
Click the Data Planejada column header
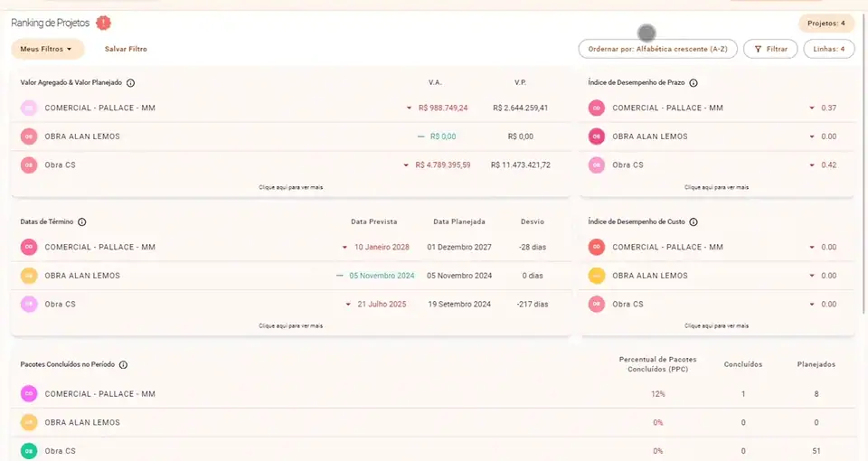459,222
